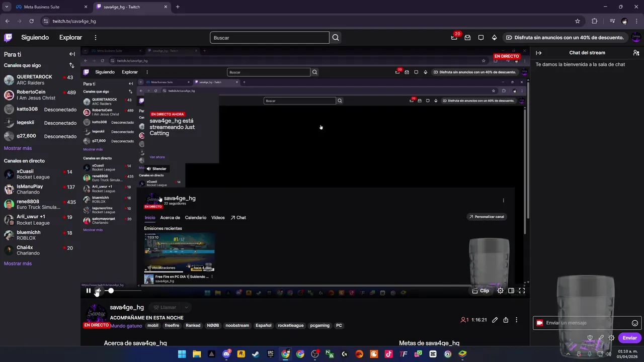Share the sava4ge_hg stream
Screen dimensions: 644x362
pyautogui.click(x=506, y=320)
